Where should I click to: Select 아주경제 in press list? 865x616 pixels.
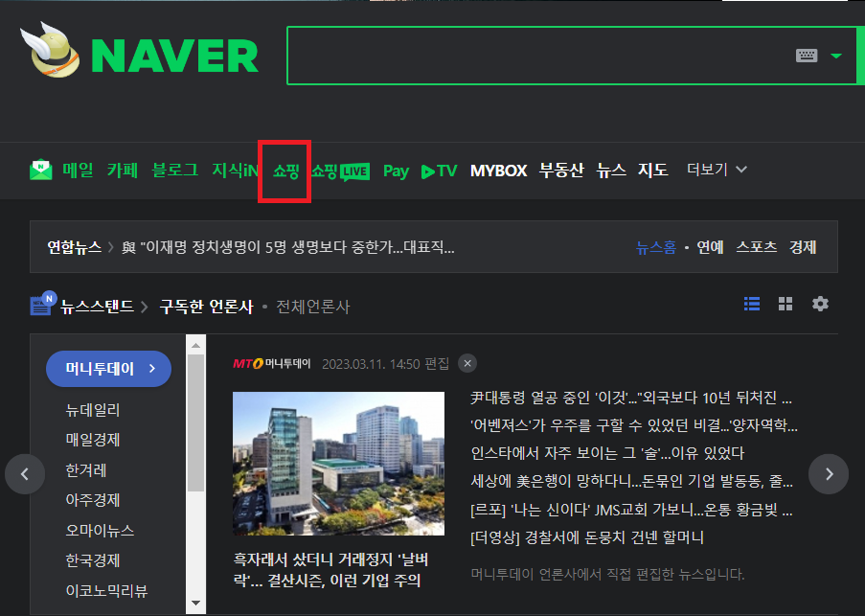tap(93, 500)
